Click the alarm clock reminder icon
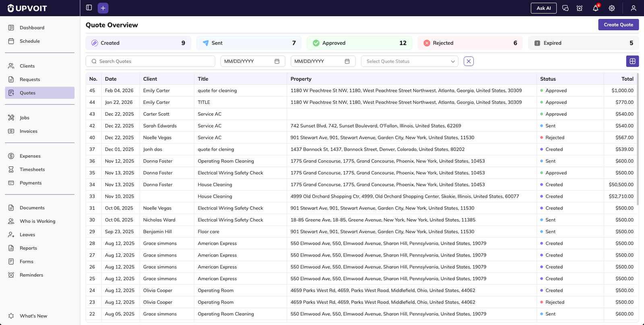Image resolution: width=644 pixels, height=325 pixels. [580, 8]
